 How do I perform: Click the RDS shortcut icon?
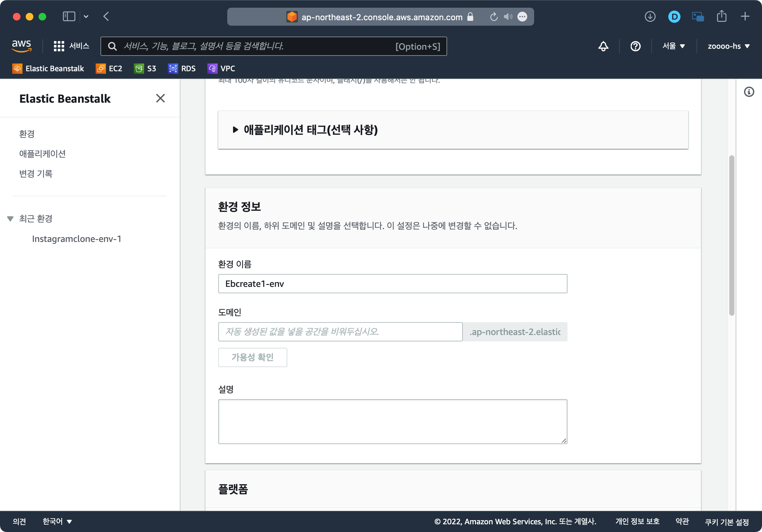click(173, 68)
